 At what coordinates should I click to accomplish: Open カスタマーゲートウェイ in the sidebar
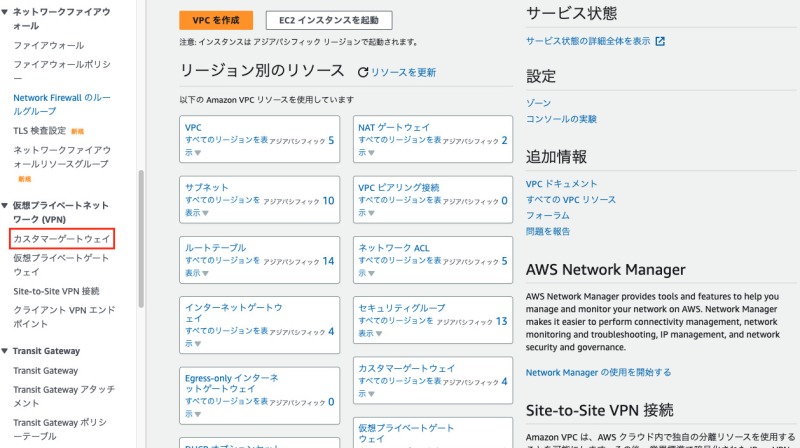pyautogui.click(x=62, y=239)
